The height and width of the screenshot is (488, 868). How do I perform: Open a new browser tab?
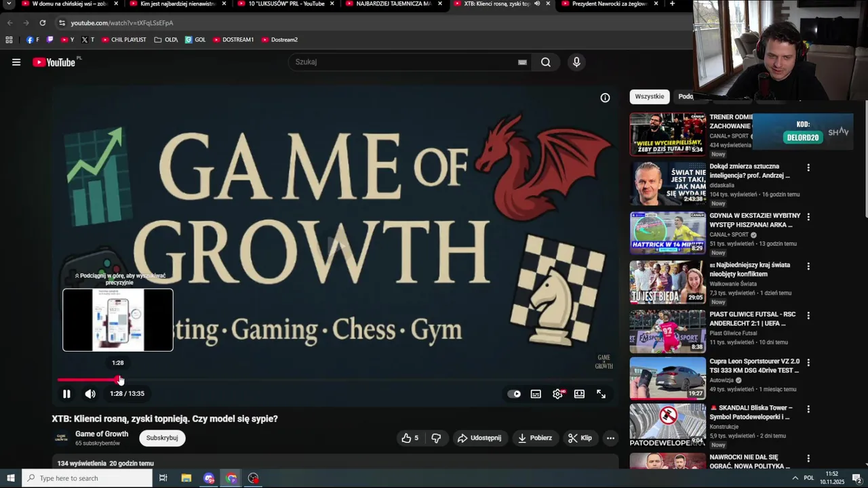pos(672,4)
